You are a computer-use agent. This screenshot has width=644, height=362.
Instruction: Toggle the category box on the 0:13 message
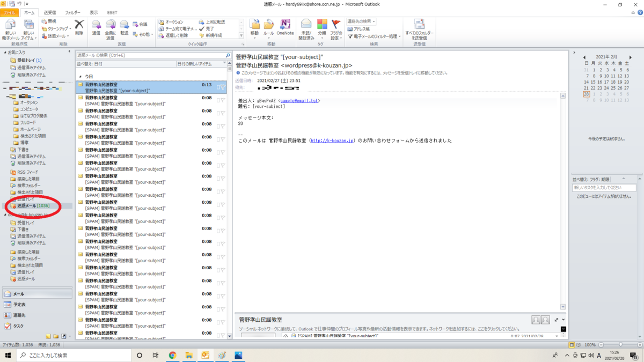coord(218,87)
